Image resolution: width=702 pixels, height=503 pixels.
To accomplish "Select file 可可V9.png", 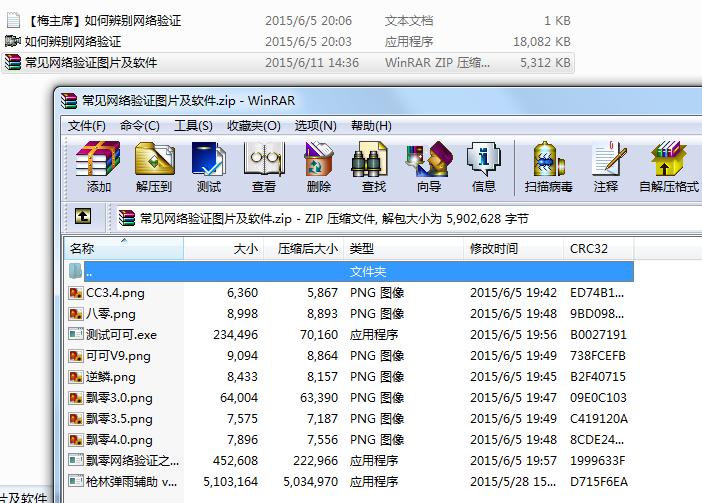I will click(x=118, y=356).
